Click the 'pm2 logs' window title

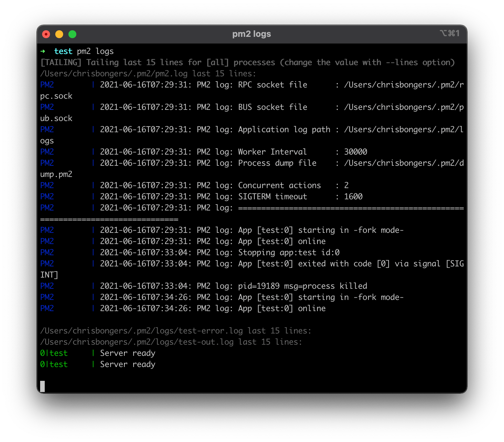[x=252, y=34]
